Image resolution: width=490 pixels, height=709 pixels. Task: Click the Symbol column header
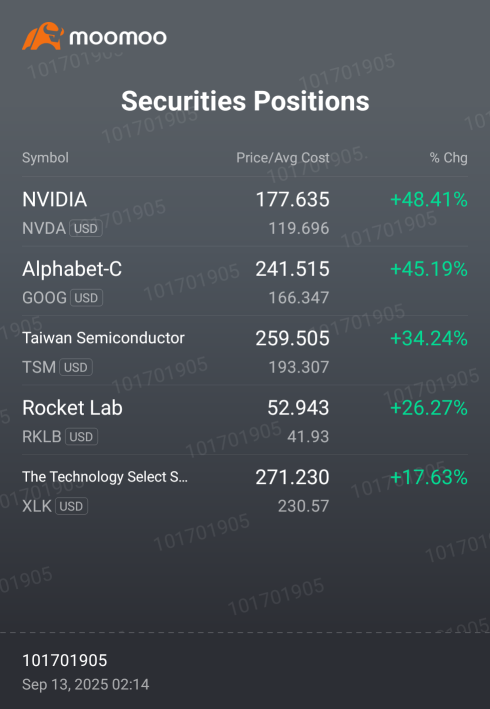click(x=45, y=158)
